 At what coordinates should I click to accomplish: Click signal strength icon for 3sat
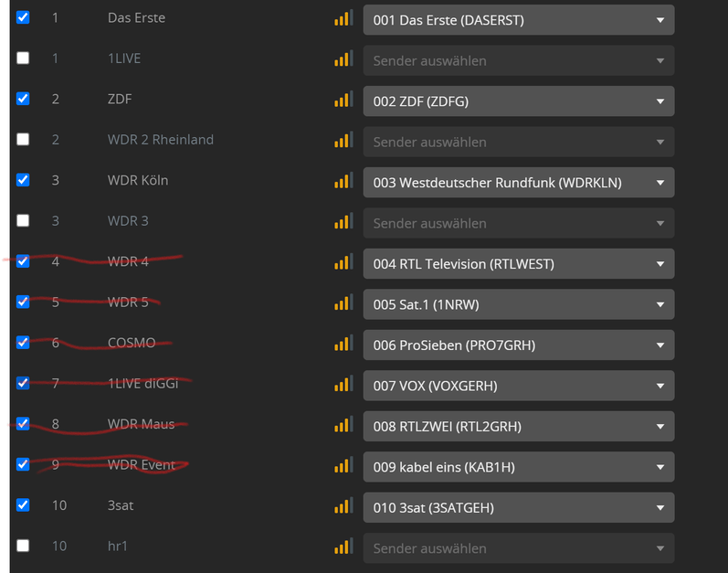(343, 505)
